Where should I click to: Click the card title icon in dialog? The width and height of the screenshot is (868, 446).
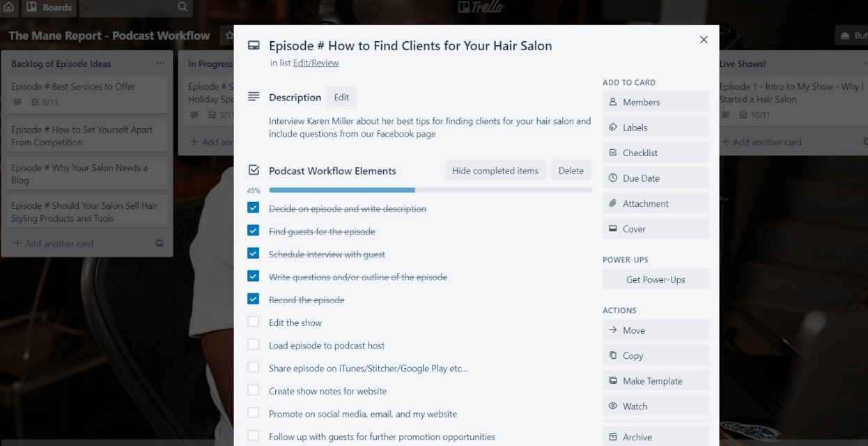pyautogui.click(x=254, y=45)
